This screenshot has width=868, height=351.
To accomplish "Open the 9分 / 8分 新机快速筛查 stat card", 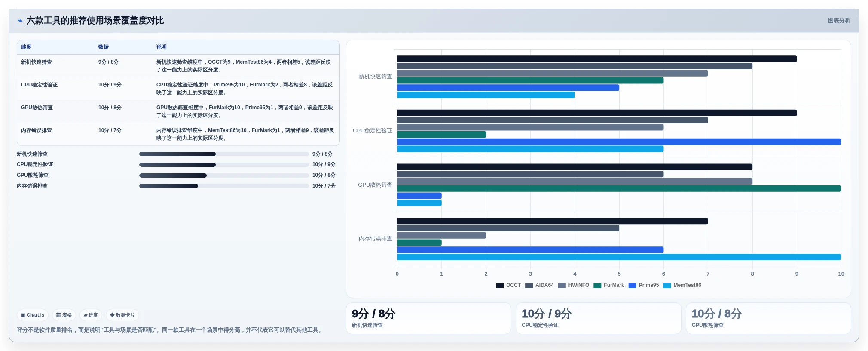I will point(428,318).
